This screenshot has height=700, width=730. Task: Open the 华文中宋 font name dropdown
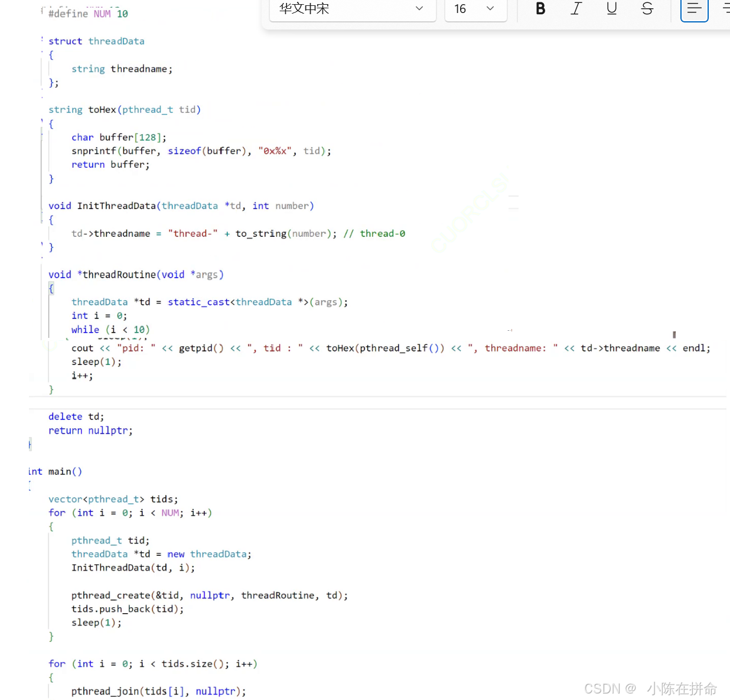click(x=353, y=9)
